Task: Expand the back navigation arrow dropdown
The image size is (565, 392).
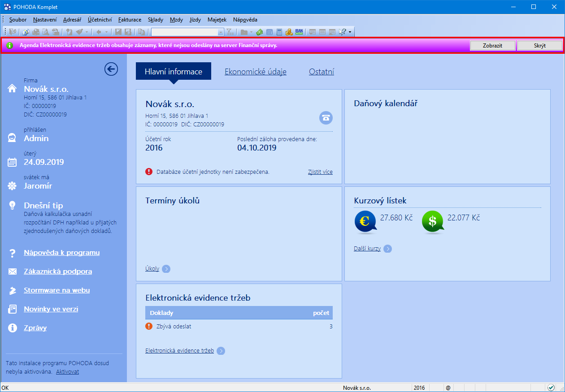Action: pos(106,32)
